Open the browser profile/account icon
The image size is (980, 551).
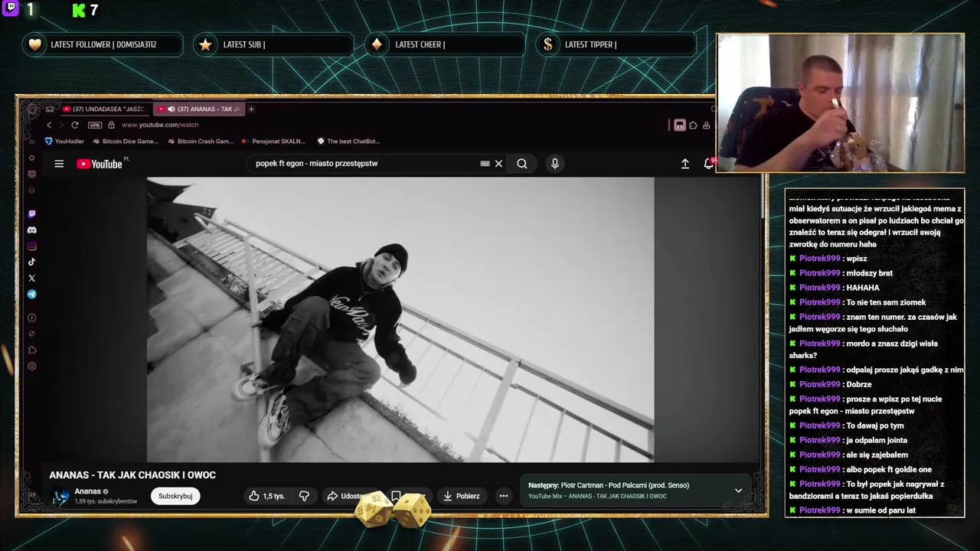[x=706, y=126]
